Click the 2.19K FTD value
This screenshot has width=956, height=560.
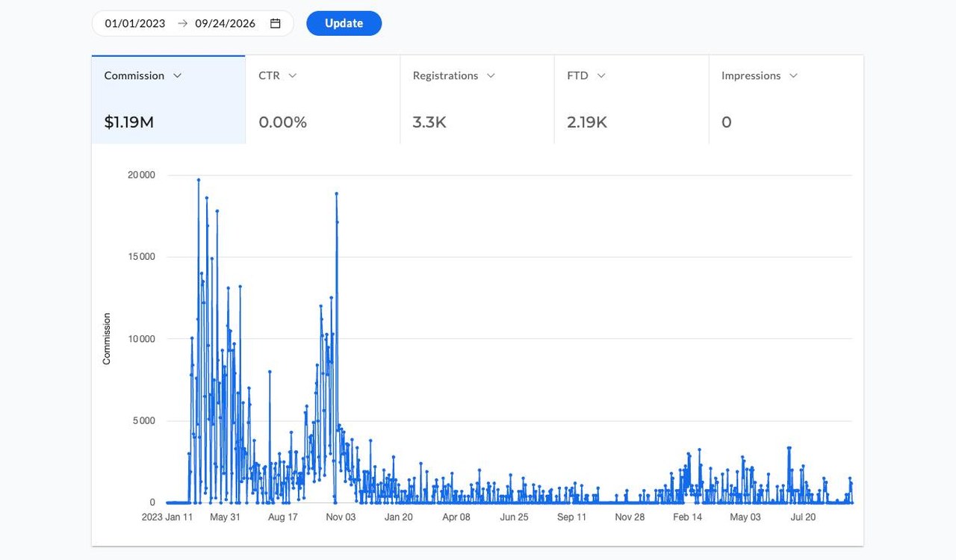[x=587, y=122]
